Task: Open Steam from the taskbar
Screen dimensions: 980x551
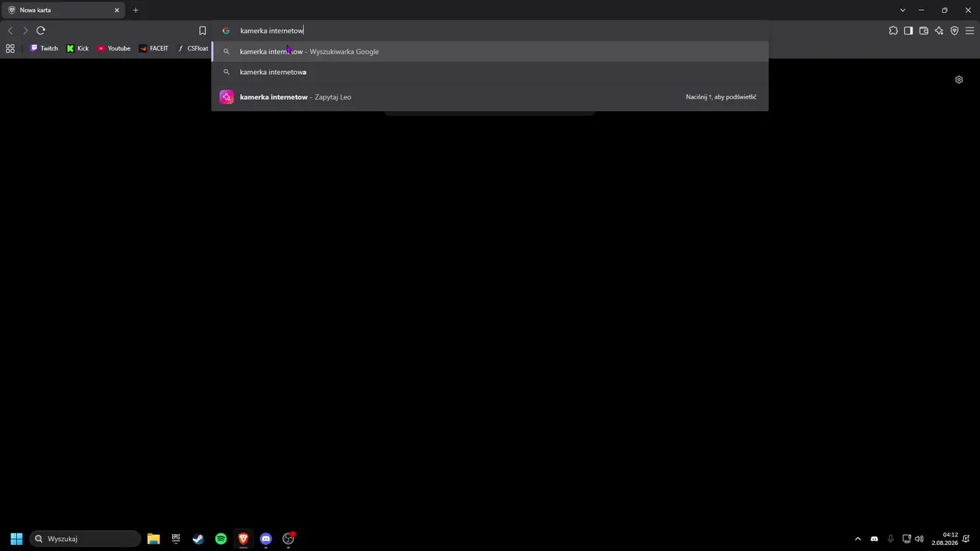Action: [198, 539]
